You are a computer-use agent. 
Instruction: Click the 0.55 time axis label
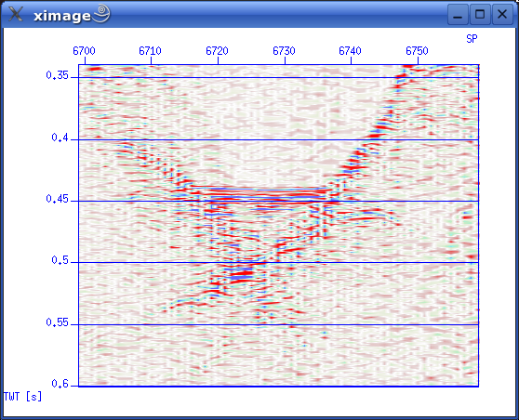pos(58,322)
